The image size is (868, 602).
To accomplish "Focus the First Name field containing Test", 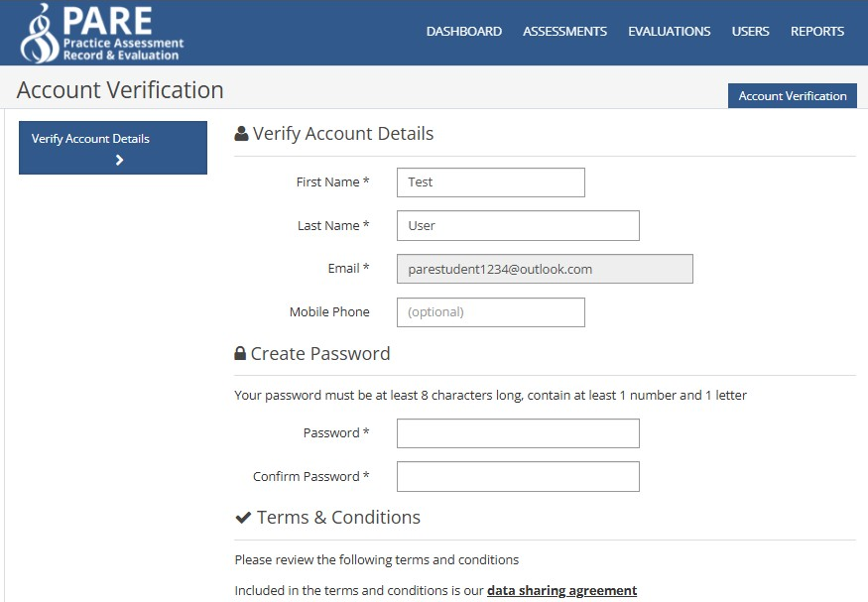I will pos(490,182).
